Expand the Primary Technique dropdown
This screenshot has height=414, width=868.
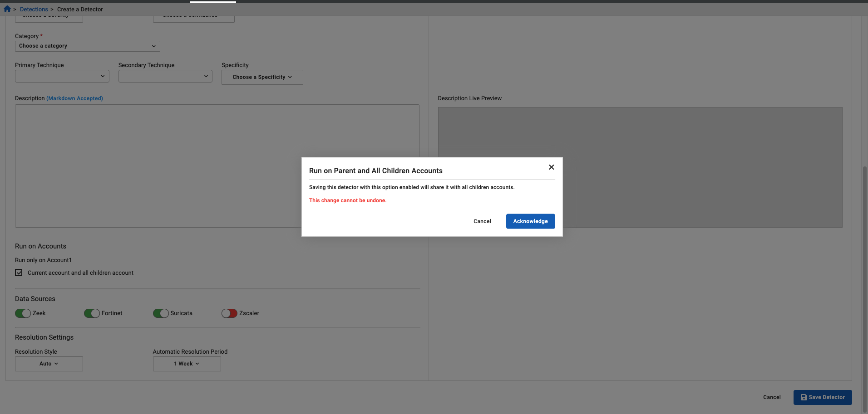point(62,77)
